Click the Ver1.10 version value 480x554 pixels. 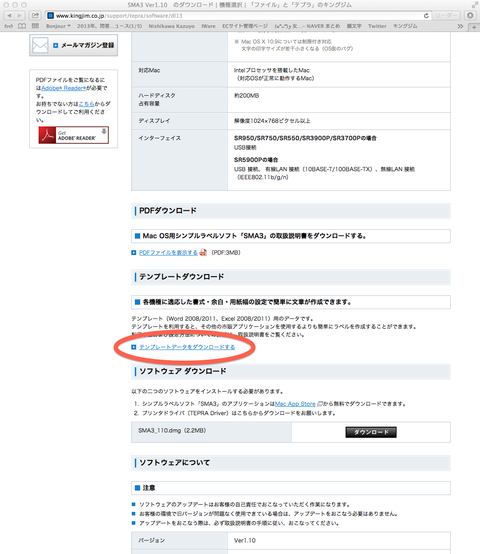(245, 540)
